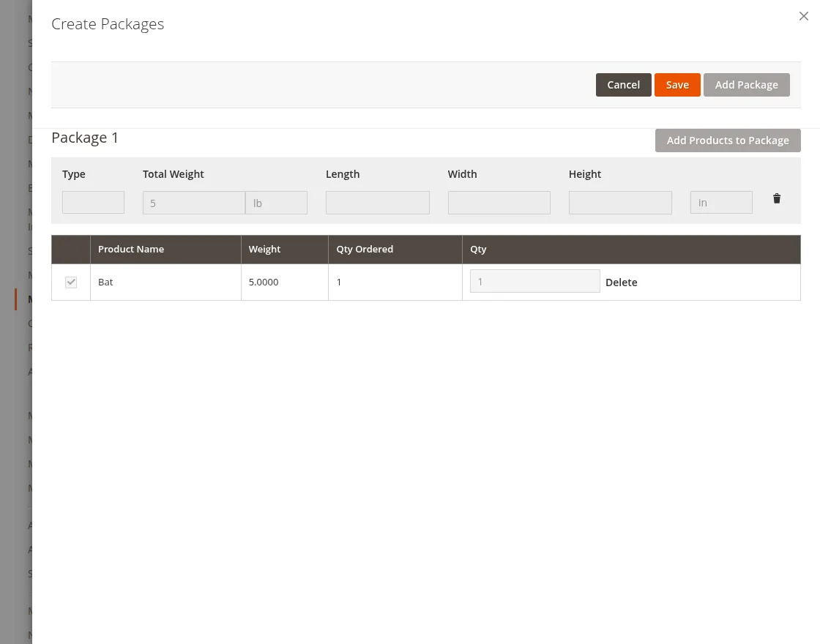This screenshot has width=820, height=644.
Task: Focus the Width input field
Action: pyautogui.click(x=499, y=203)
